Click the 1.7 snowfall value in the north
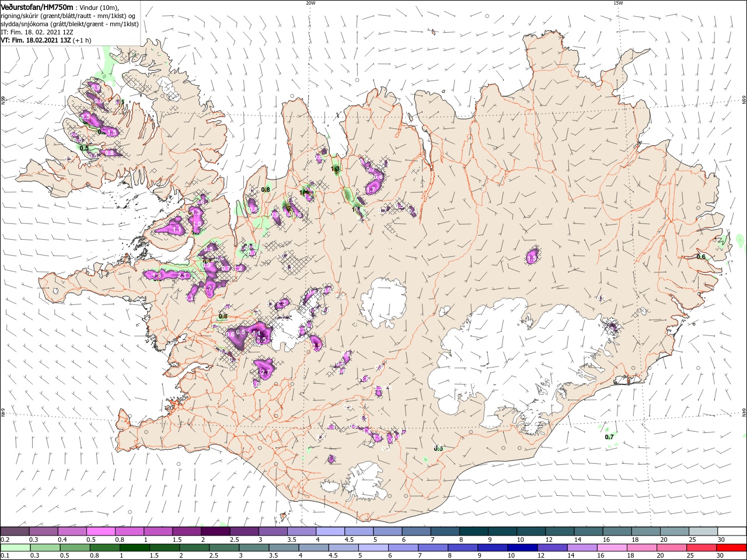 (371, 190)
